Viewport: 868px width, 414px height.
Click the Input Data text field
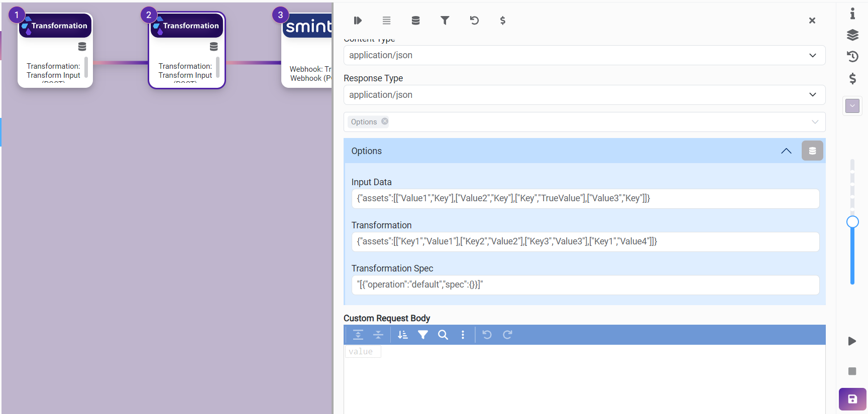(585, 199)
